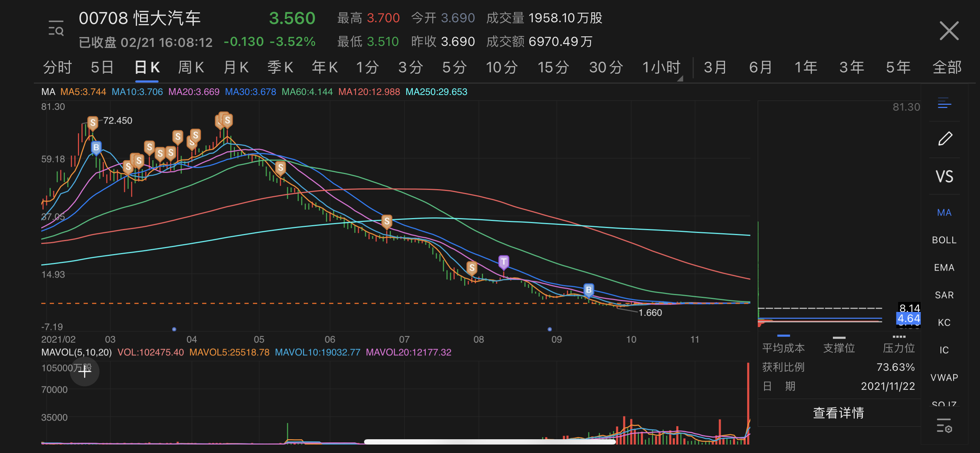
Task: Open the stock search list icon
Action: point(56,29)
